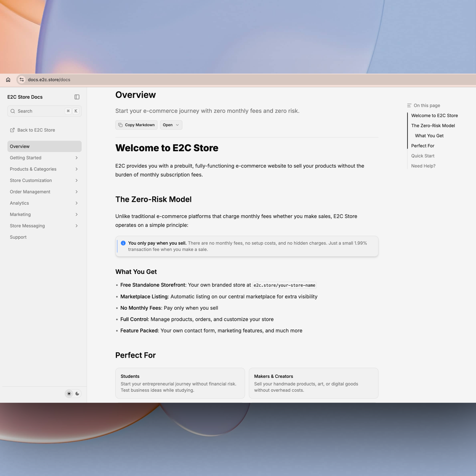
Task: Click the On this page list icon
Action: click(409, 105)
